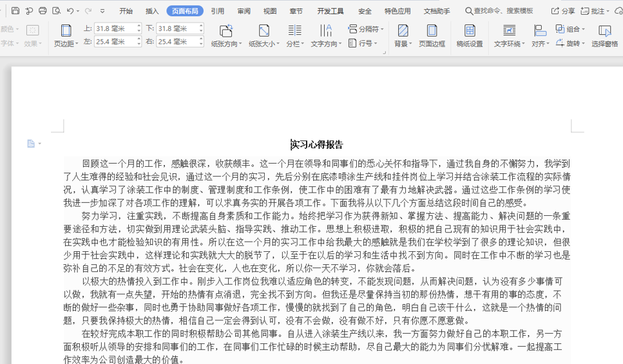Switch to the 审阅 tab
Image resolution: width=623 pixels, height=364 pixels.
pos(244,11)
